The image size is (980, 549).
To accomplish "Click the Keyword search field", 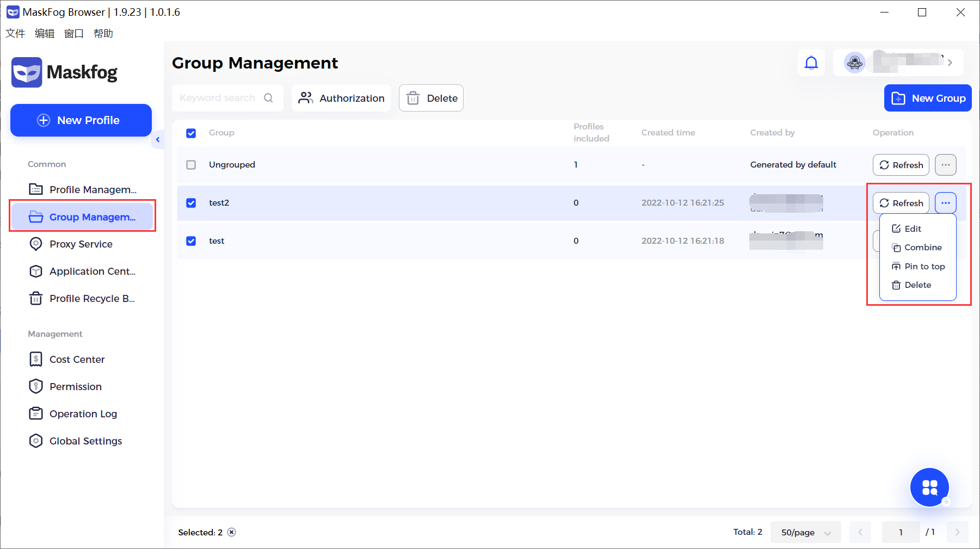I will point(227,98).
